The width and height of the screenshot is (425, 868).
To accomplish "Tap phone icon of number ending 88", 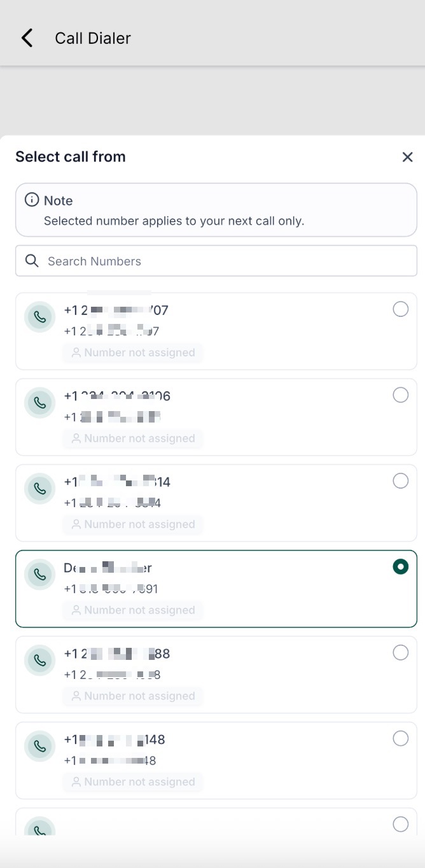I will [39, 661].
